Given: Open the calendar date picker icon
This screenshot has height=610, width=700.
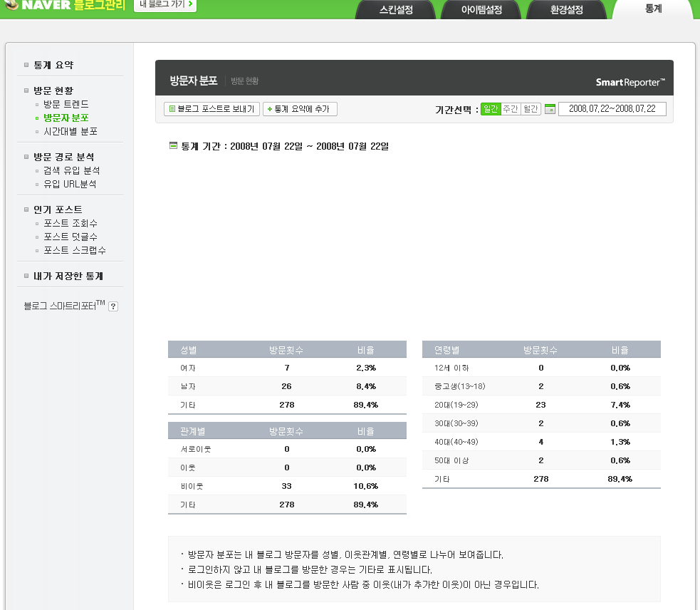Looking at the screenshot, I should coord(550,109).
